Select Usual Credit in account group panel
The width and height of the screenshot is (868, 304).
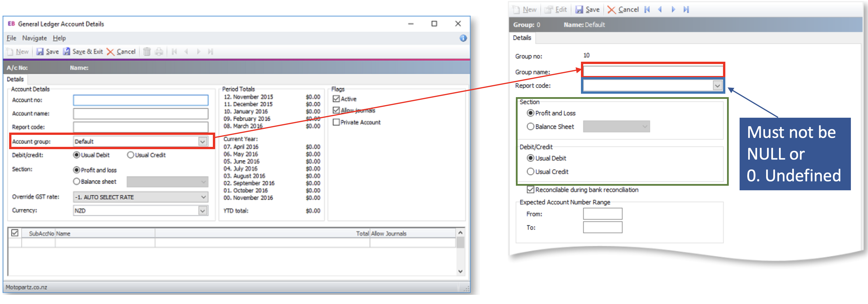click(x=530, y=172)
